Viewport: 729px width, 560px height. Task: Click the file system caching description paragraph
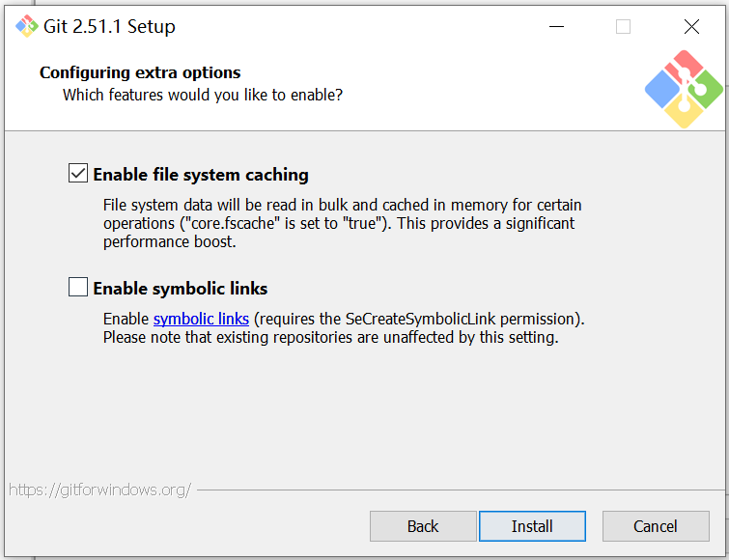point(343,223)
